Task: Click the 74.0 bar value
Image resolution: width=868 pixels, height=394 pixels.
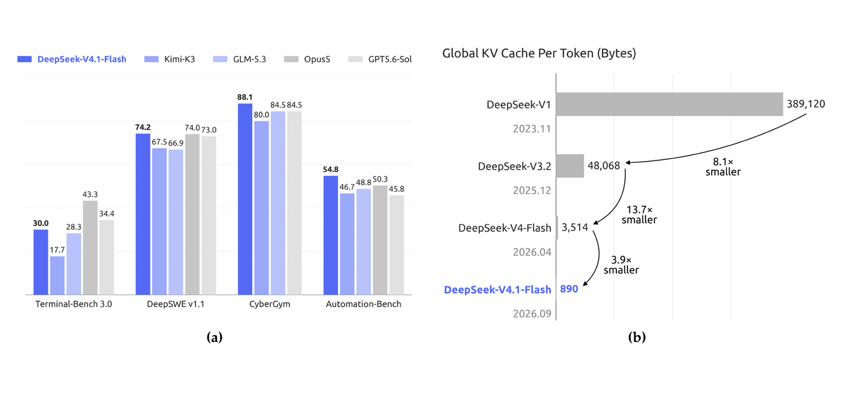Action: pos(193,128)
